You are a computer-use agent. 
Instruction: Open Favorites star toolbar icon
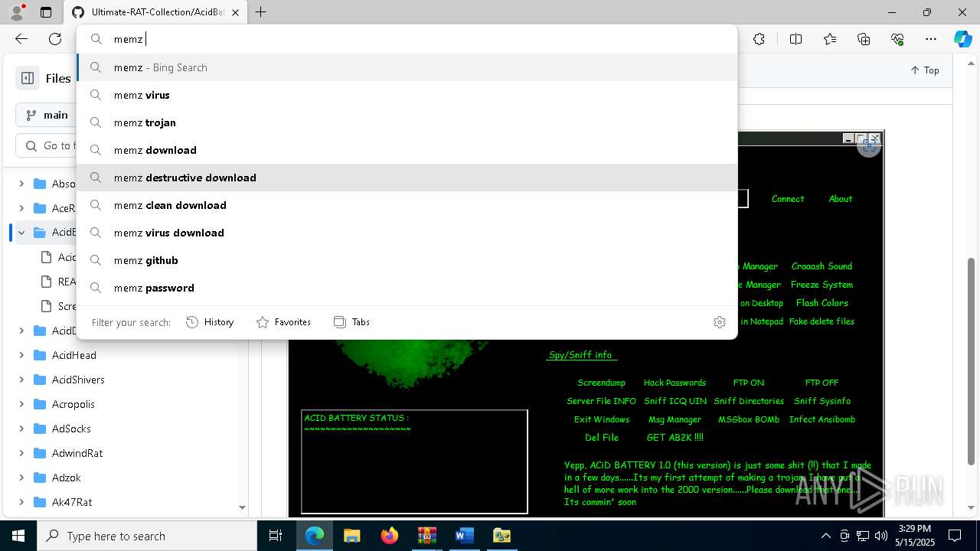click(x=830, y=39)
